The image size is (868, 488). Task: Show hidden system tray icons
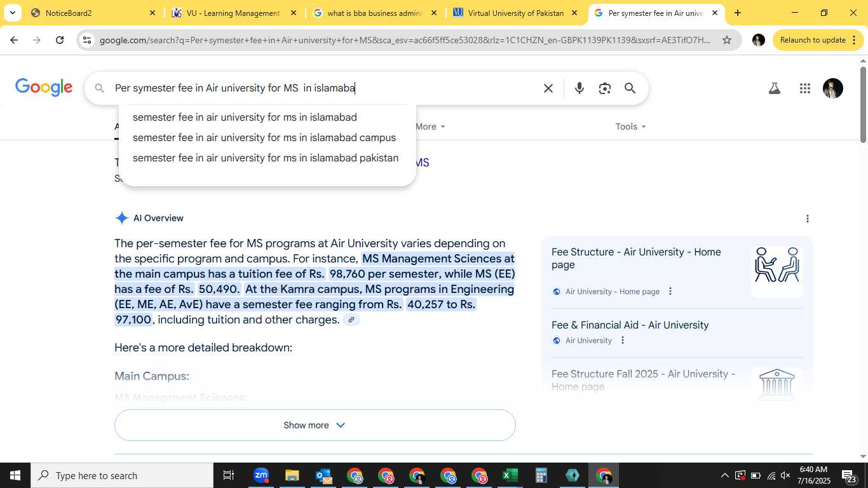724,475
